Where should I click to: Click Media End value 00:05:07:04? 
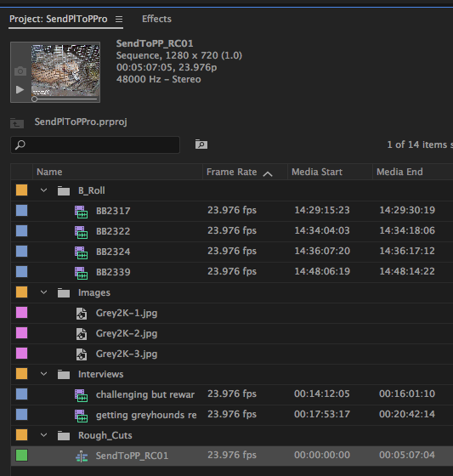[407, 455]
